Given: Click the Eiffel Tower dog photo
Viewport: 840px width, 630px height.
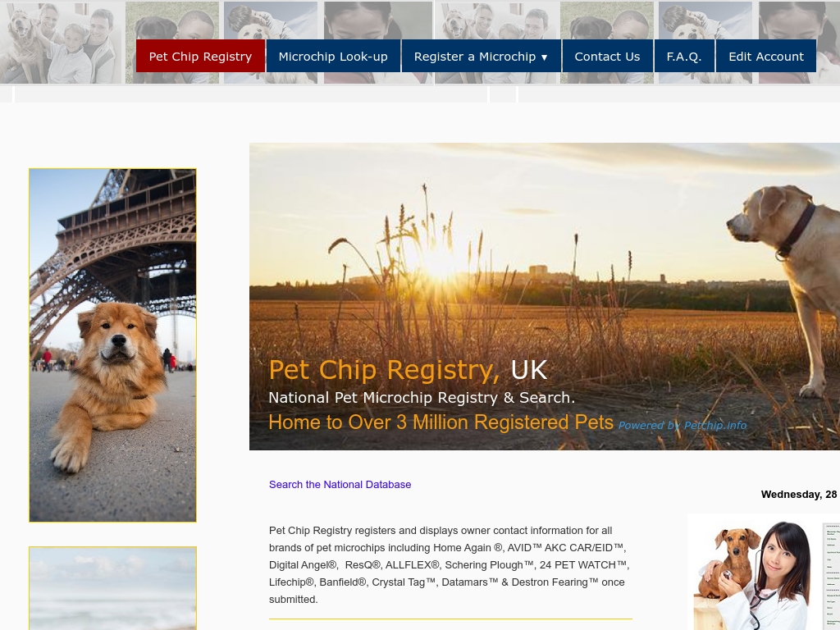Looking at the screenshot, I should [112, 345].
